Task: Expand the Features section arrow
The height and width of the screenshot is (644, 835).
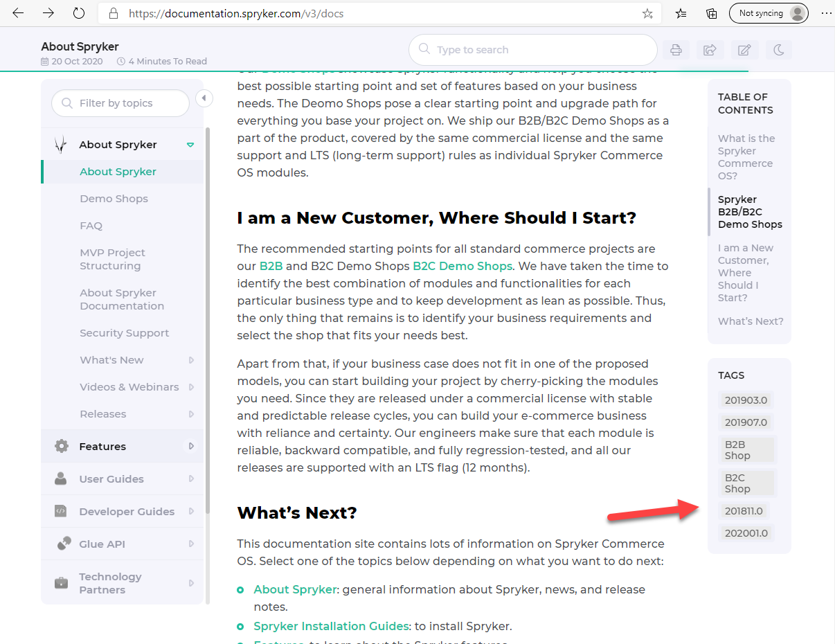Action: 191,447
